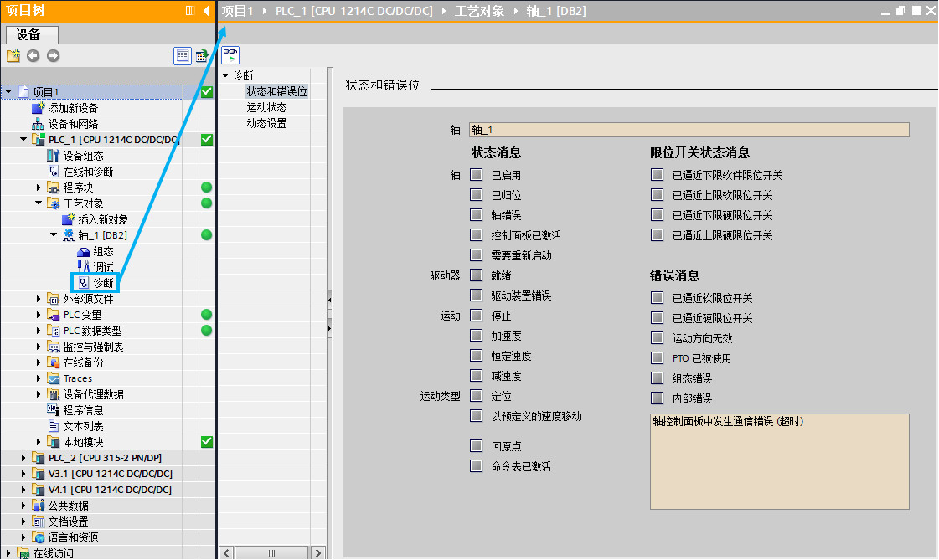Image resolution: width=939 pixels, height=560 pixels.
Task: Click the 程序信息 icon
Action: [53, 410]
